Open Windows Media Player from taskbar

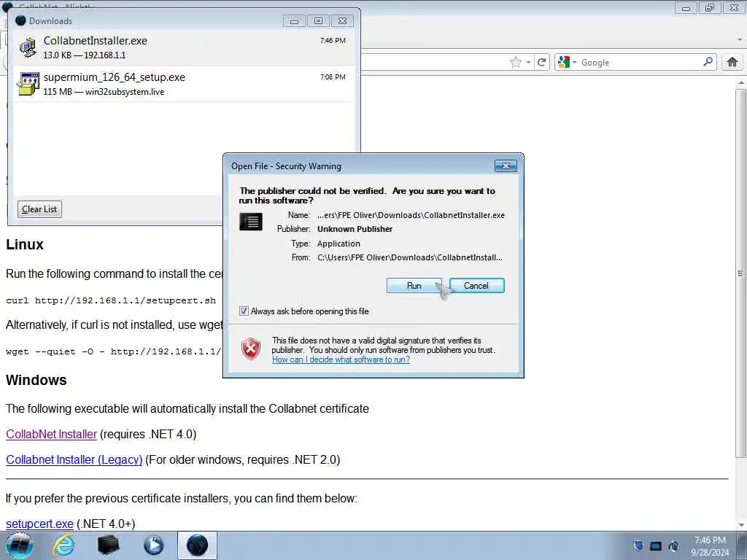[x=153, y=545]
